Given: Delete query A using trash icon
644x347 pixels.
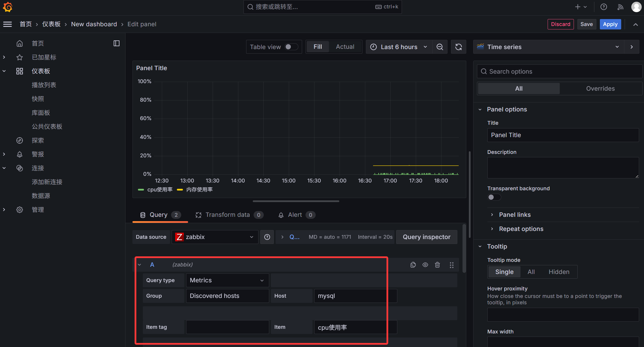Looking at the screenshot, I should pyautogui.click(x=437, y=265).
